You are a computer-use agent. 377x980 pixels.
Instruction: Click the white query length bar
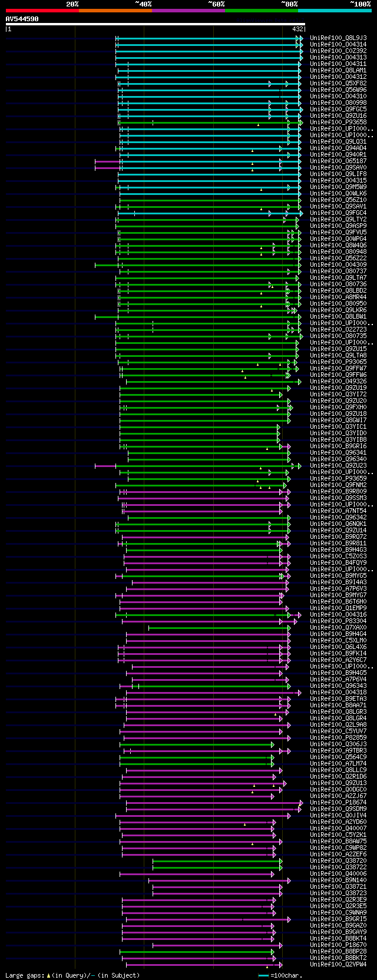click(156, 24)
